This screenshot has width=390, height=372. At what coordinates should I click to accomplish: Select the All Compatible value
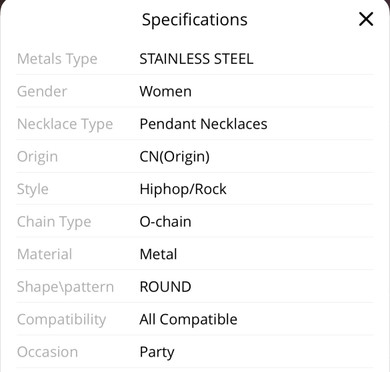tap(188, 320)
